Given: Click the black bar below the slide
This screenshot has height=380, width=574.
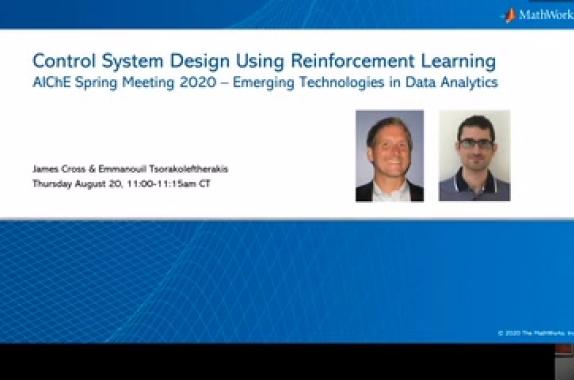Looking at the screenshot, I should point(277,362).
